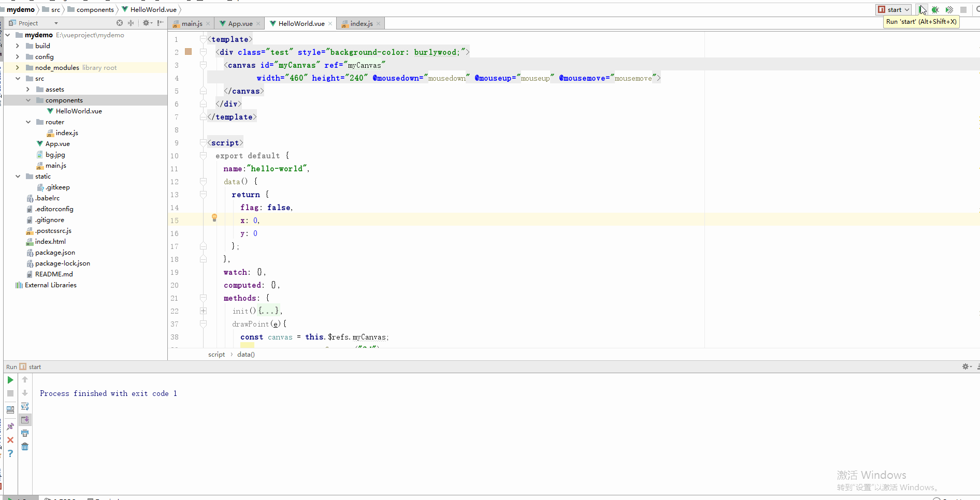Close the HelloWorld.vue tab

[330, 24]
